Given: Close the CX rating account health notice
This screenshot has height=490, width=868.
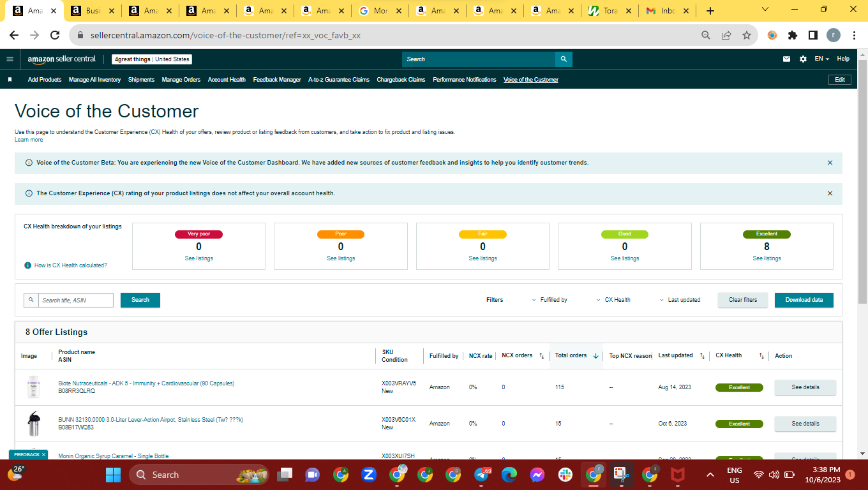Looking at the screenshot, I should tap(830, 193).
